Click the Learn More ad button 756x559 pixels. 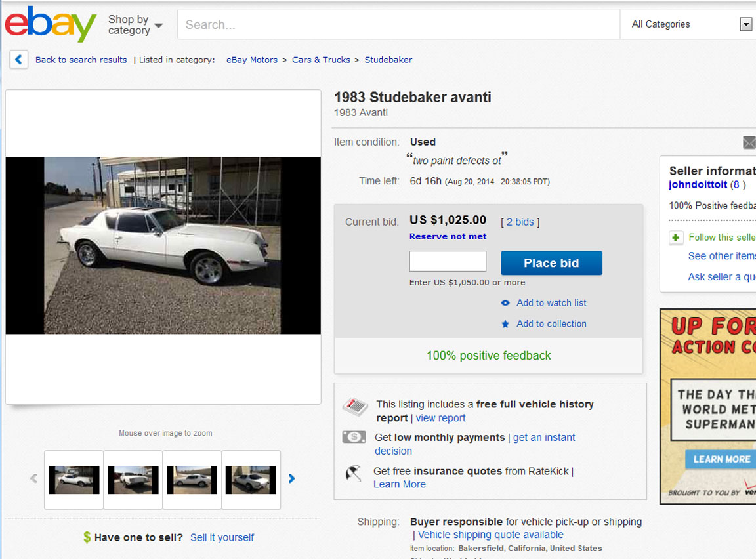point(721,459)
